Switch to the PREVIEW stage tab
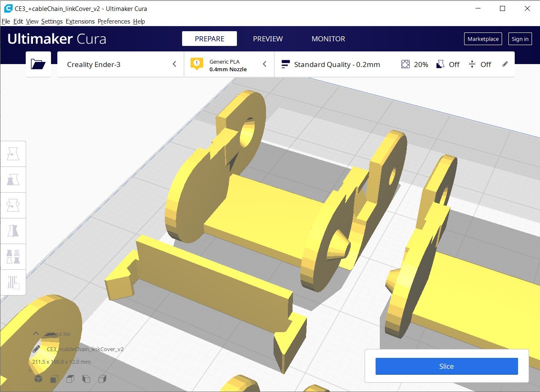The width and height of the screenshot is (540, 392). pos(268,39)
